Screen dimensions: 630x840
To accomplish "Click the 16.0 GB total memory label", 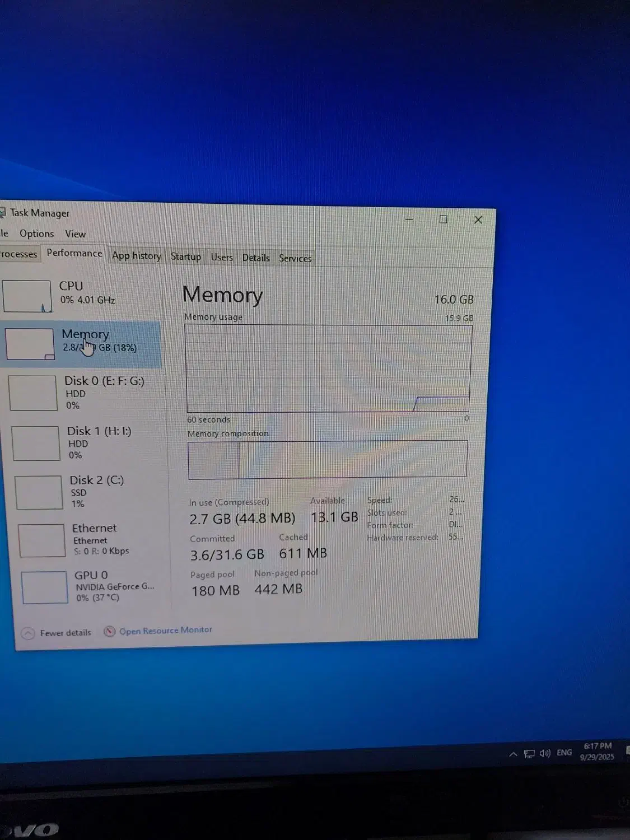I will pyautogui.click(x=454, y=300).
